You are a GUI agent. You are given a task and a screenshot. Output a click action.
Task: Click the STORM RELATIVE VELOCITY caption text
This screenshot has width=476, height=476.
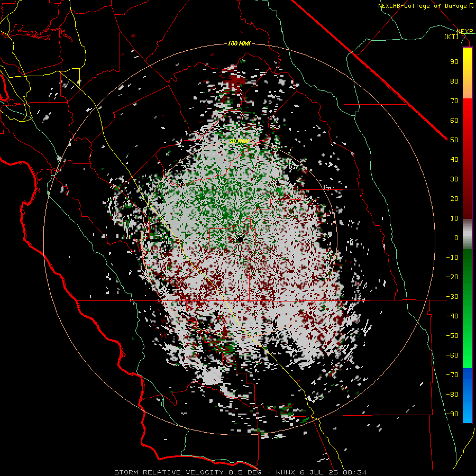169,472
